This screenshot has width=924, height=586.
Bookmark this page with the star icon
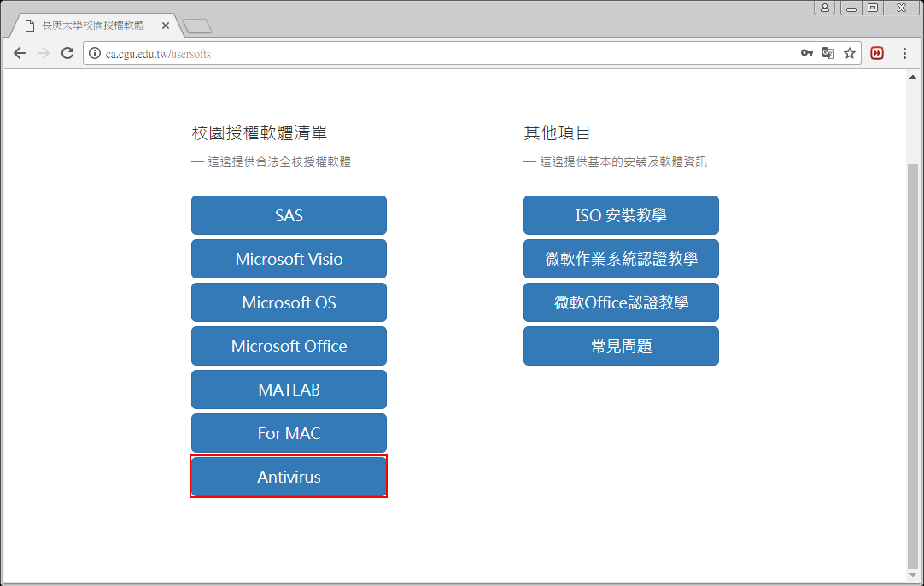(850, 53)
